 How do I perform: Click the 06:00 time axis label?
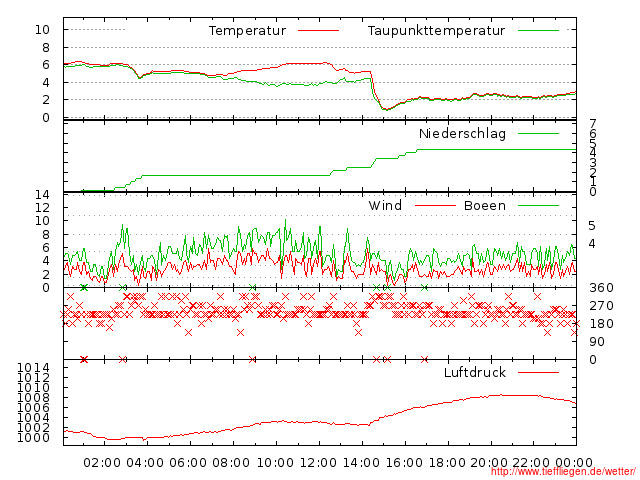point(188,463)
